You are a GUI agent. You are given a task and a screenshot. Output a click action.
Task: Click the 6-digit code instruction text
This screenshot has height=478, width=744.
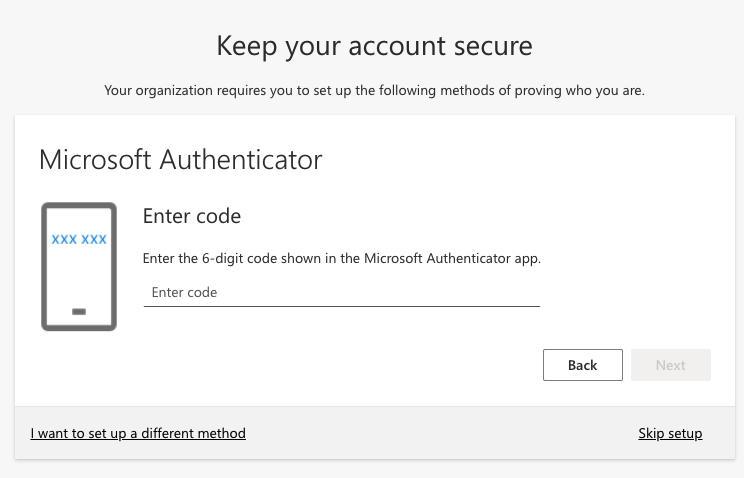[341, 258]
